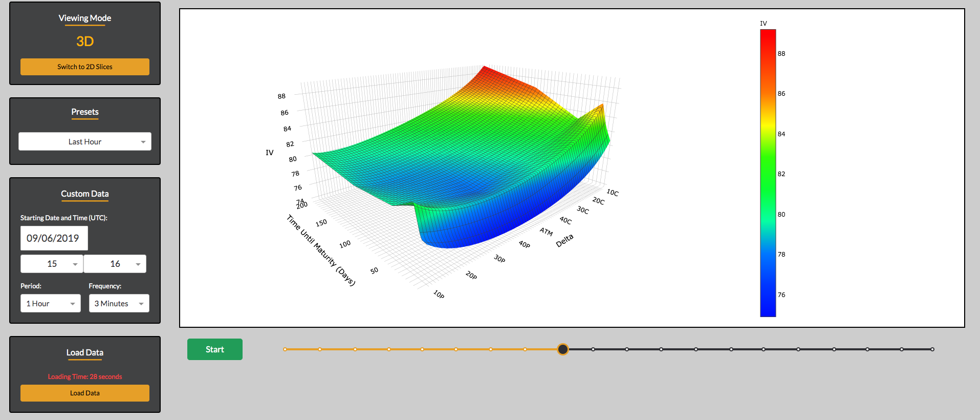The width and height of the screenshot is (980, 420).
Task: Open the minute dropdown showing 16
Action: [x=115, y=264]
